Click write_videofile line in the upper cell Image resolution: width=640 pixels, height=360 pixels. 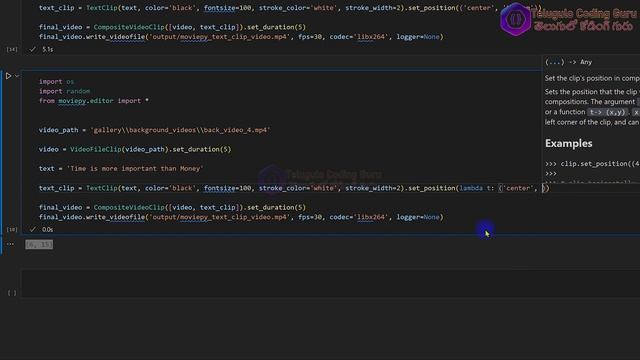[x=241, y=37]
